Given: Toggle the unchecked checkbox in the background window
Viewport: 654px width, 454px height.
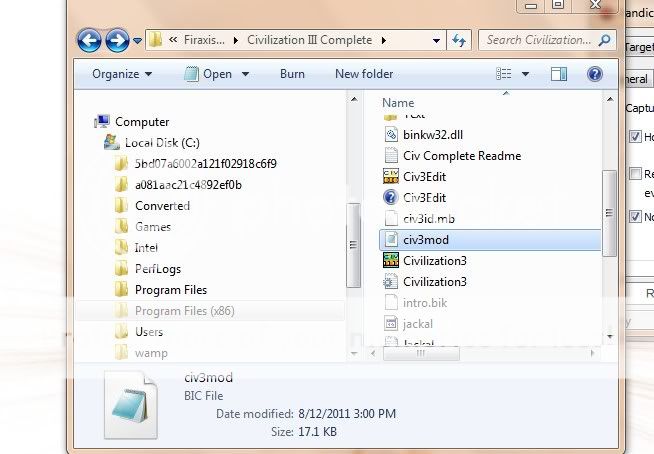Looking at the screenshot, I should pyautogui.click(x=635, y=174).
